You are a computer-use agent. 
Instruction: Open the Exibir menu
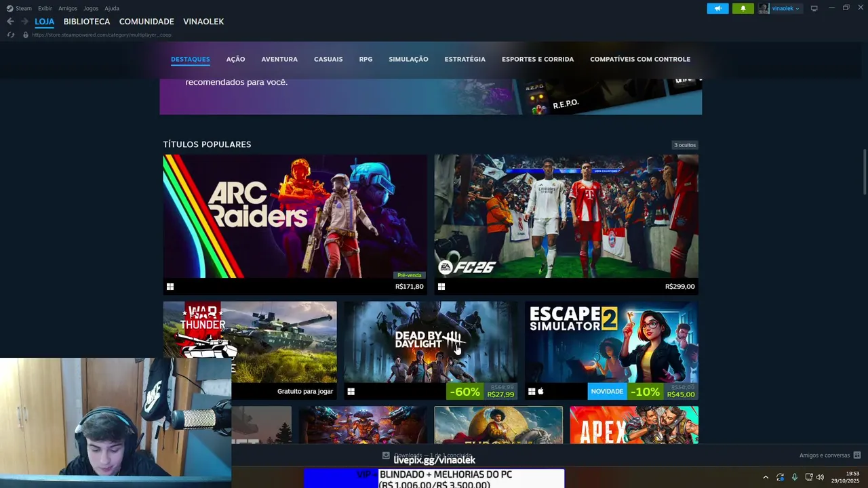click(x=45, y=8)
